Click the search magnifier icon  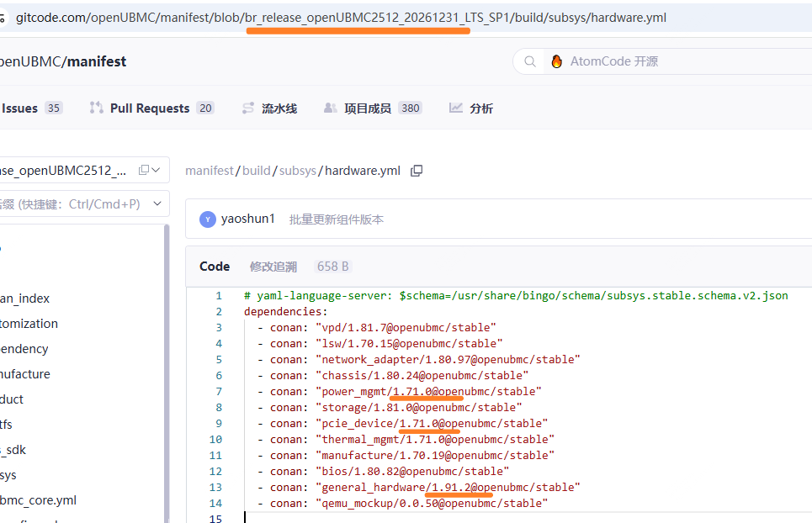[x=530, y=61]
